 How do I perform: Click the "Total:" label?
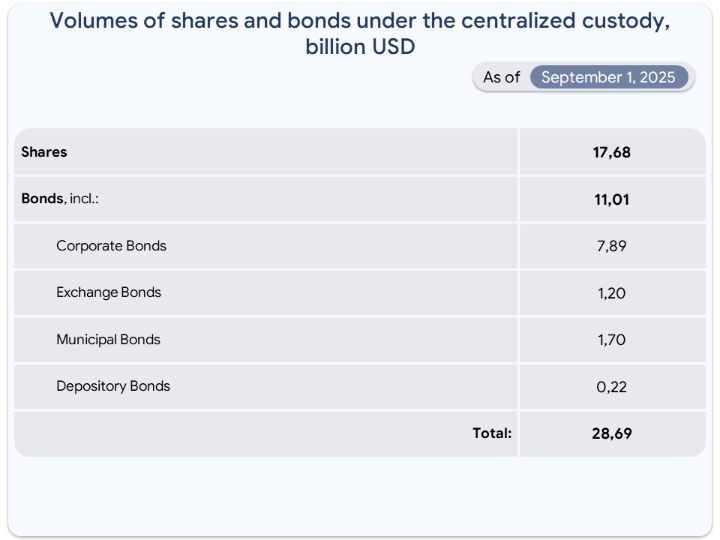pos(492,433)
